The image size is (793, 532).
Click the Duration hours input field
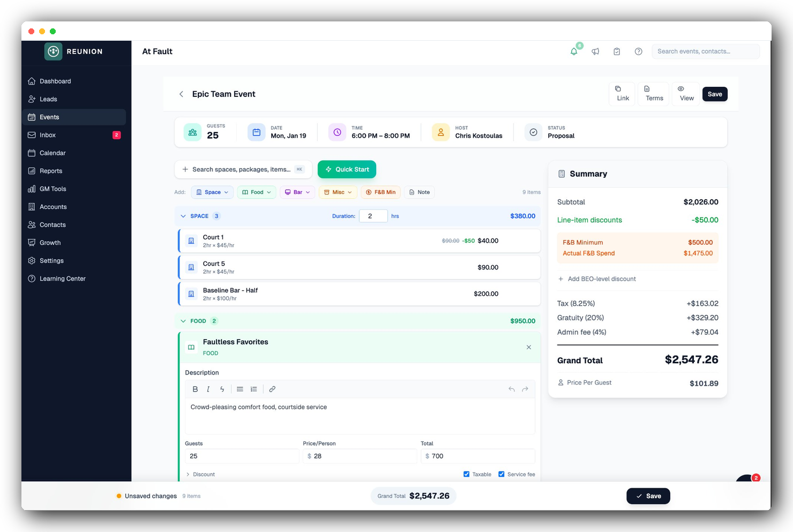(x=373, y=215)
